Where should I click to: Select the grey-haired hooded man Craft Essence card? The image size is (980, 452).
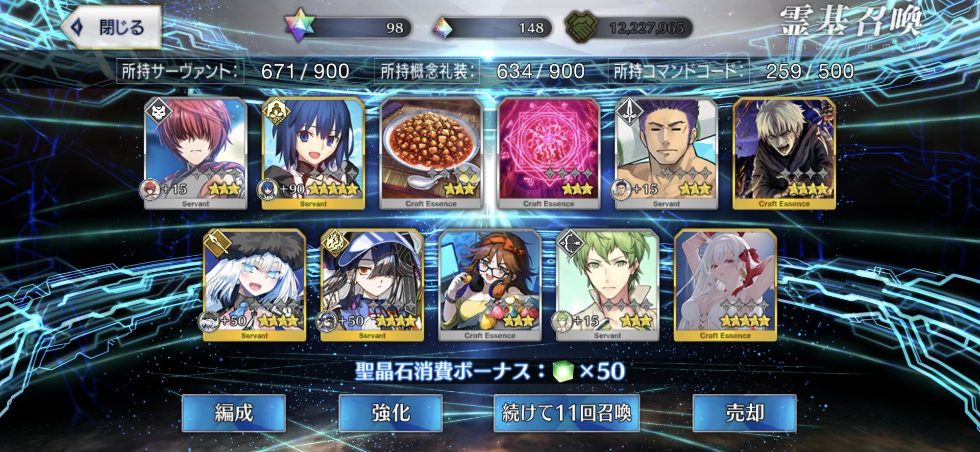pyautogui.click(x=784, y=153)
